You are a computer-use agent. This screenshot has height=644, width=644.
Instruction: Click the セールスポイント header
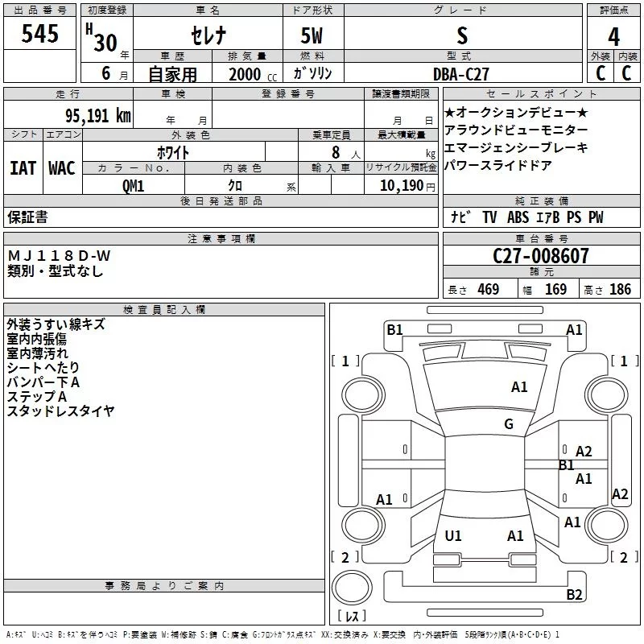click(542, 93)
